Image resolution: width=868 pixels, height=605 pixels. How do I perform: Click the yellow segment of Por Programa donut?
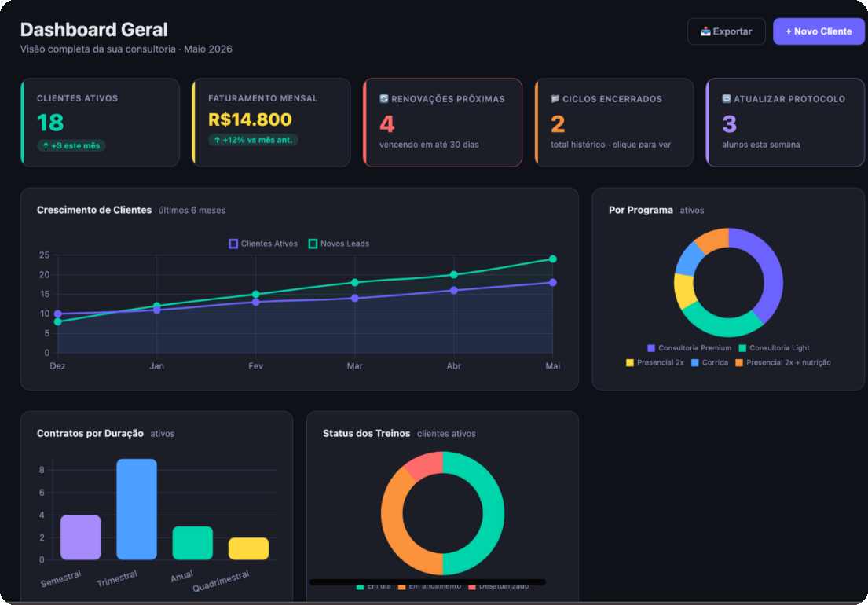coord(684,290)
